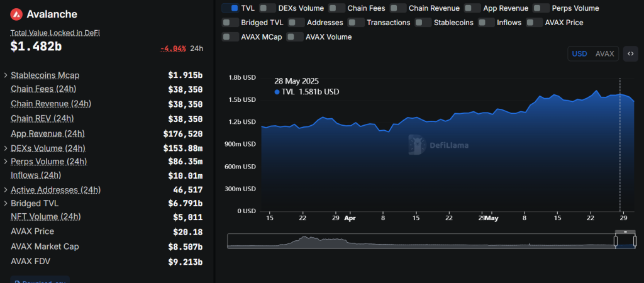Show AVAX MCap on chart
644x283 pixels.
tap(230, 37)
